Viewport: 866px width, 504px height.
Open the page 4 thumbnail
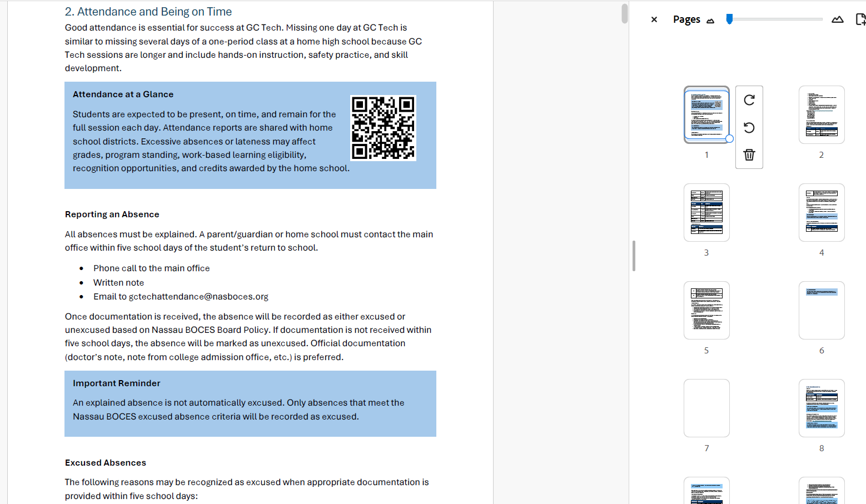[822, 212]
